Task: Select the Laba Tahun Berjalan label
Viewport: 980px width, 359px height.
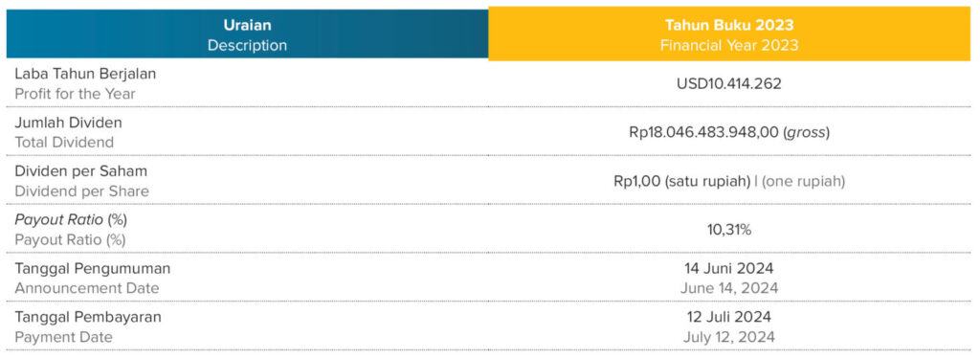Action: point(85,74)
